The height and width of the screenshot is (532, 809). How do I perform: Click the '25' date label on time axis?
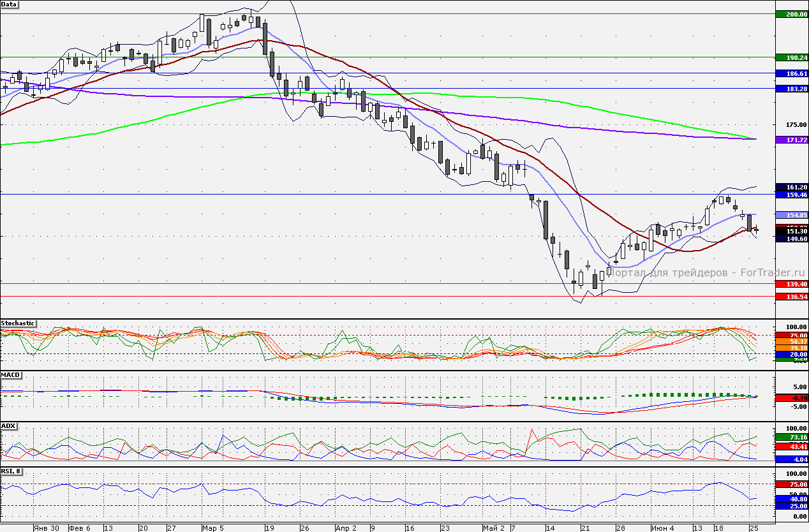coord(753,528)
